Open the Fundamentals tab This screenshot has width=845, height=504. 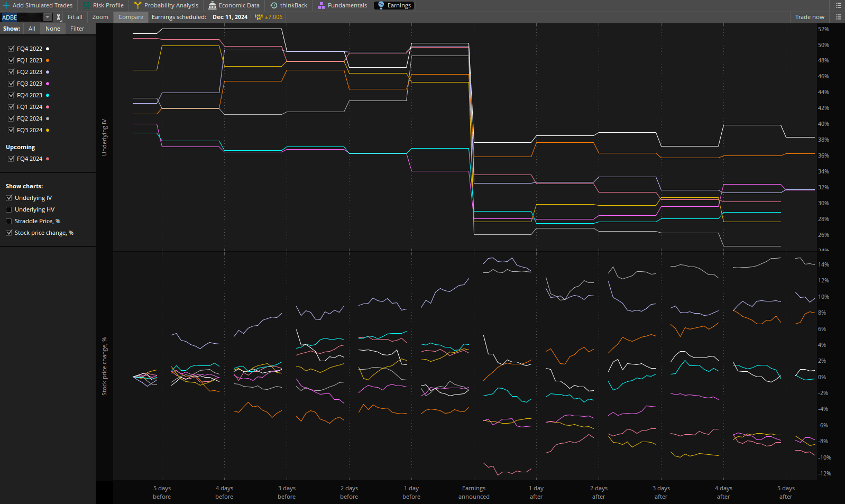point(342,5)
